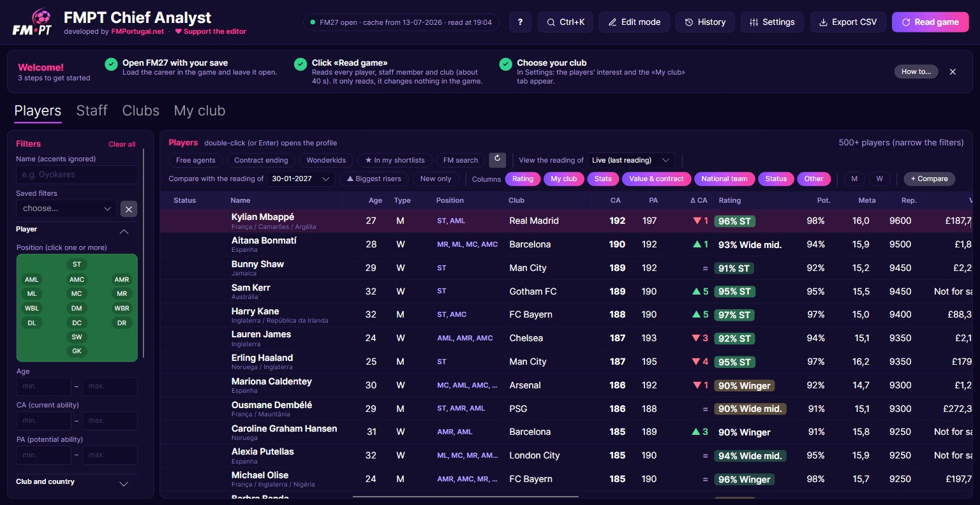980x505 pixels.
Task: Open the Ctrl+K search button
Action: (x=565, y=22)
